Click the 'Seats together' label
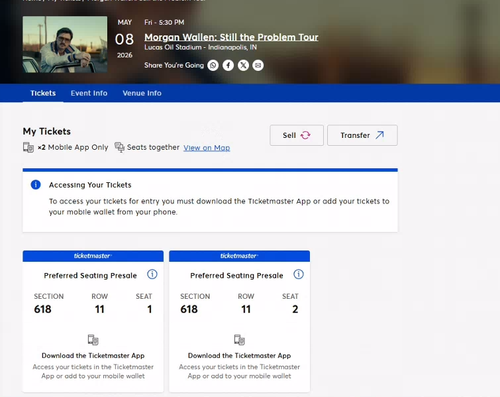The height and width of the screenshot is (397, 500). click(153, 147)
